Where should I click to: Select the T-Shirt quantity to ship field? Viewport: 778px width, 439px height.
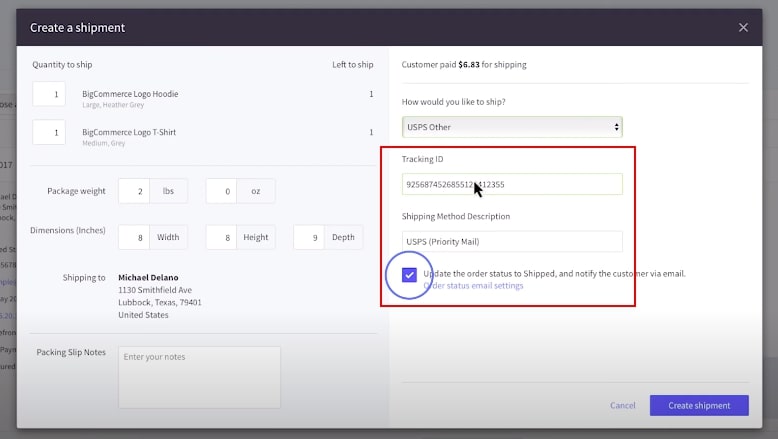(49, 132)
